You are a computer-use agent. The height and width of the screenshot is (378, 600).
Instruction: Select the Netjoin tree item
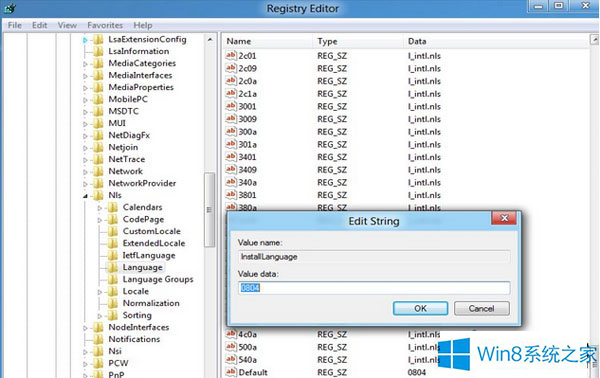tap(123, 147)
